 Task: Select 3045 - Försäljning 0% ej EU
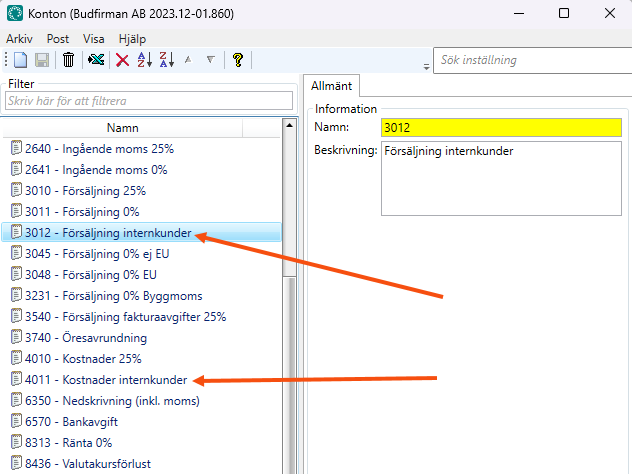click(x=141, y=254)
